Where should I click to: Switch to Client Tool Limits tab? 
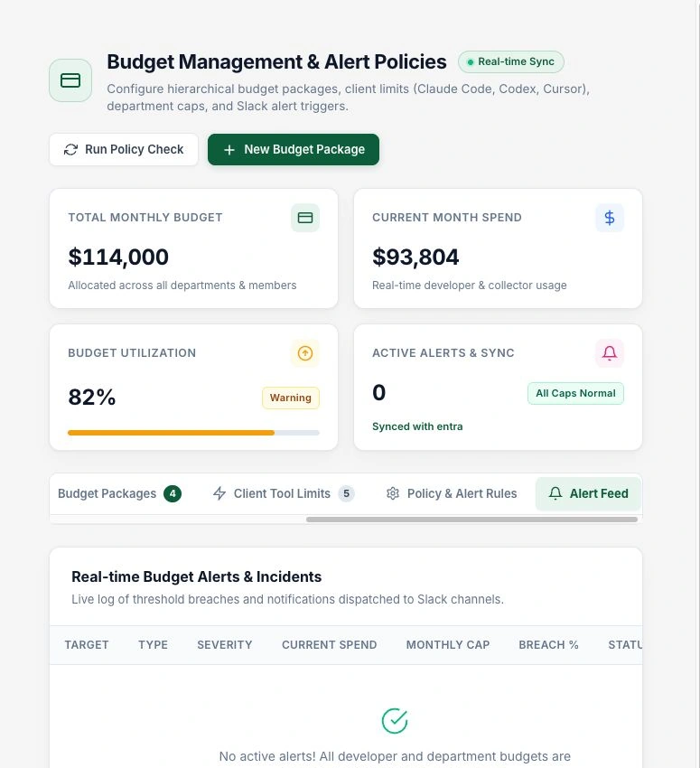coord(283,493)
